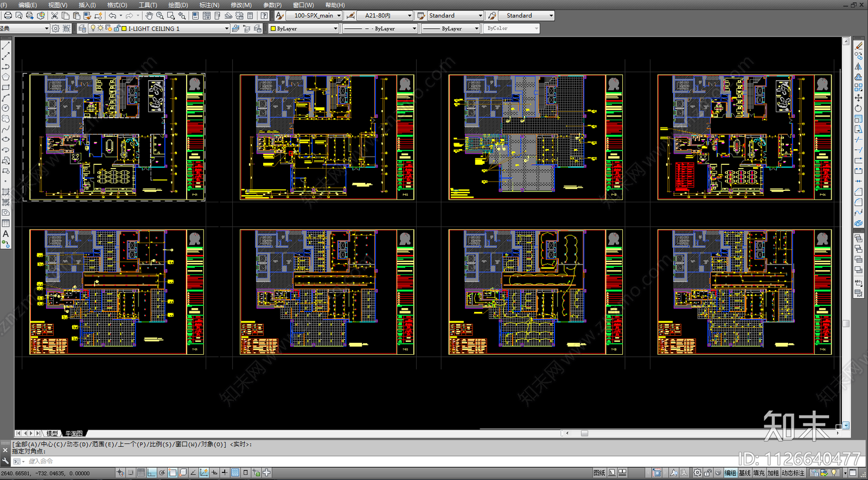Click the workspace settings gear icon
Image resolution: width=868 pixels, height=480 pixels.
point(55,28)
